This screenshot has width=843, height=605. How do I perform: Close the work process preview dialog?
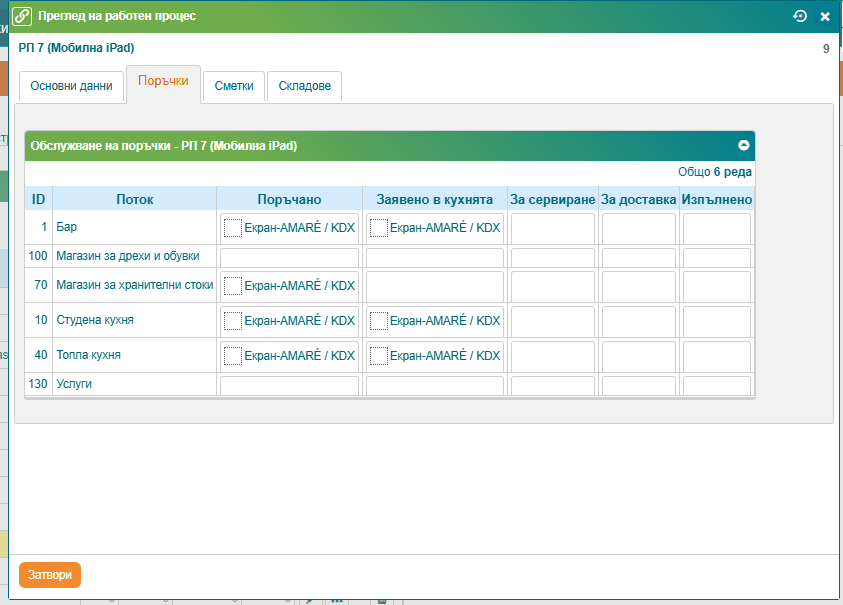(x=825, y=16)
